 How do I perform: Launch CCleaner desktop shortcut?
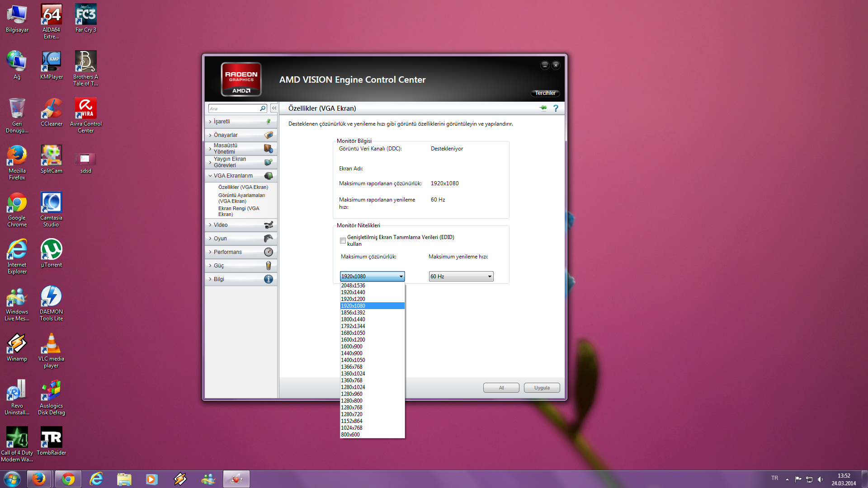tap(51, 113)
